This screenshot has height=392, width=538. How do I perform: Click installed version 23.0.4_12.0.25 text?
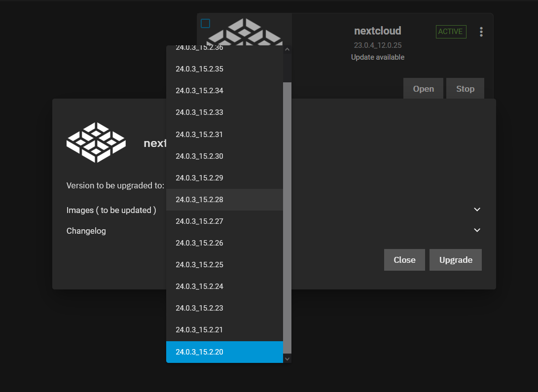click(x=377, y=45)
